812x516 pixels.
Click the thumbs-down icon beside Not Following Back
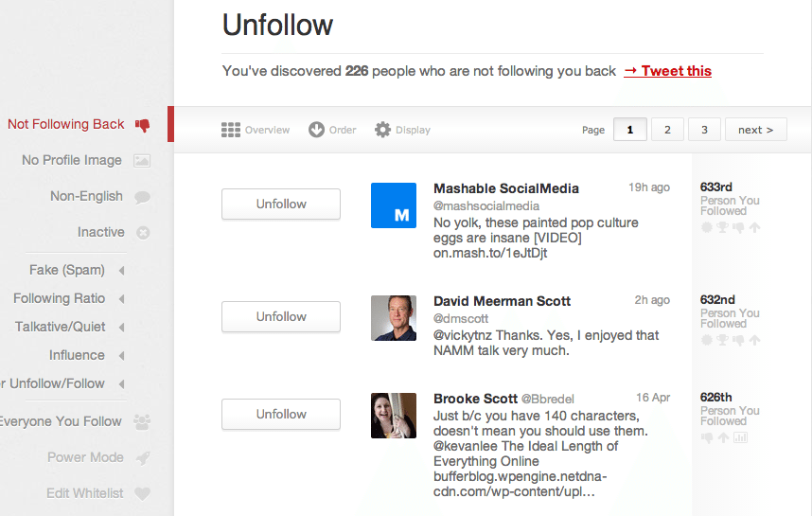point(143,124)
